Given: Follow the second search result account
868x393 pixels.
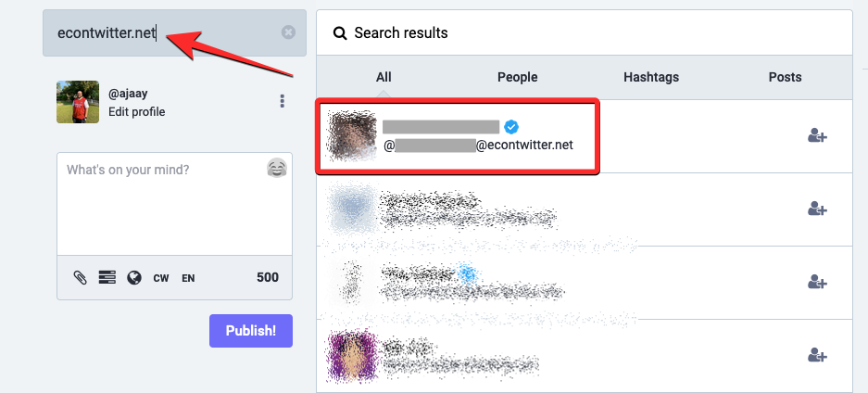Looking at the screenshot, I should [817, 209].
